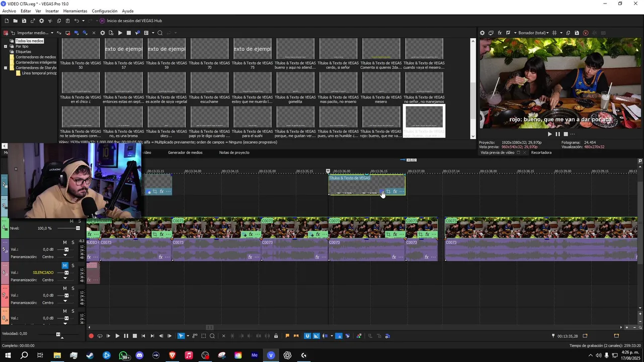Open overlays grid dropdown arrow in preview
Image resolution: width=644 pixels, height=362 pixels.
pos(561,33)
